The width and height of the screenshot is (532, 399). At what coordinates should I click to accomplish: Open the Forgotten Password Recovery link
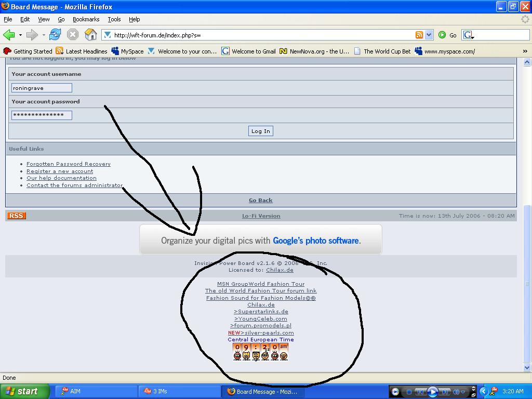click(x=68, y=164)
